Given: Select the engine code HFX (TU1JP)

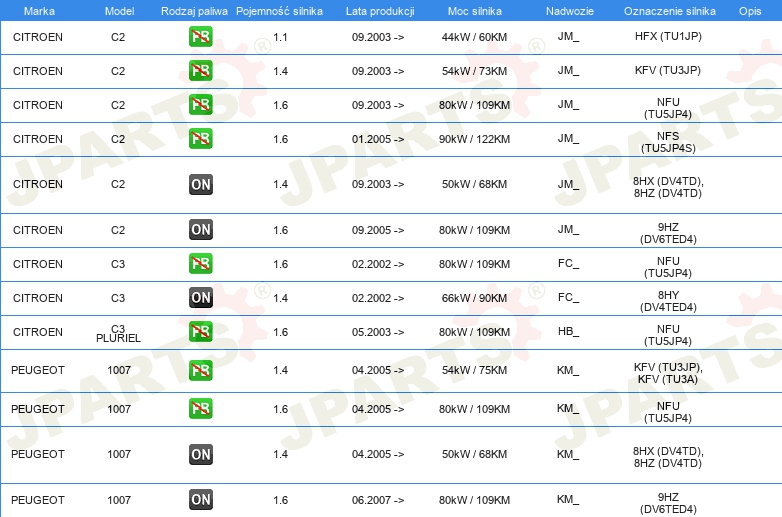Looking at the screenshot, I should 668,36.
